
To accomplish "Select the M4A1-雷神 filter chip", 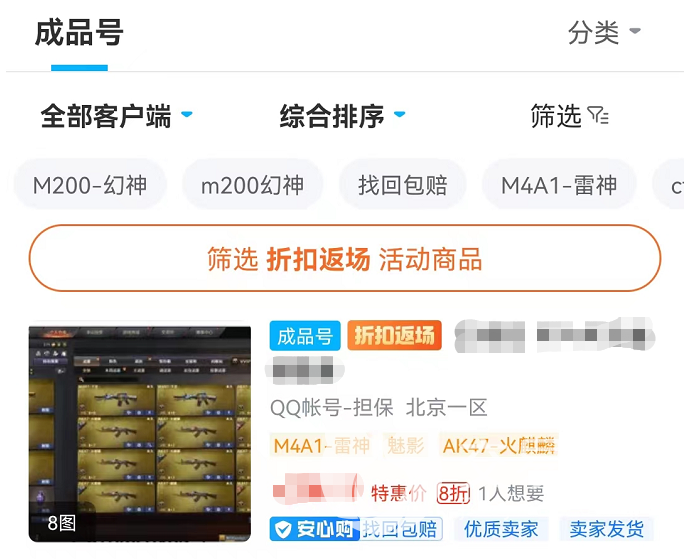I will click(x=559, y=185).
